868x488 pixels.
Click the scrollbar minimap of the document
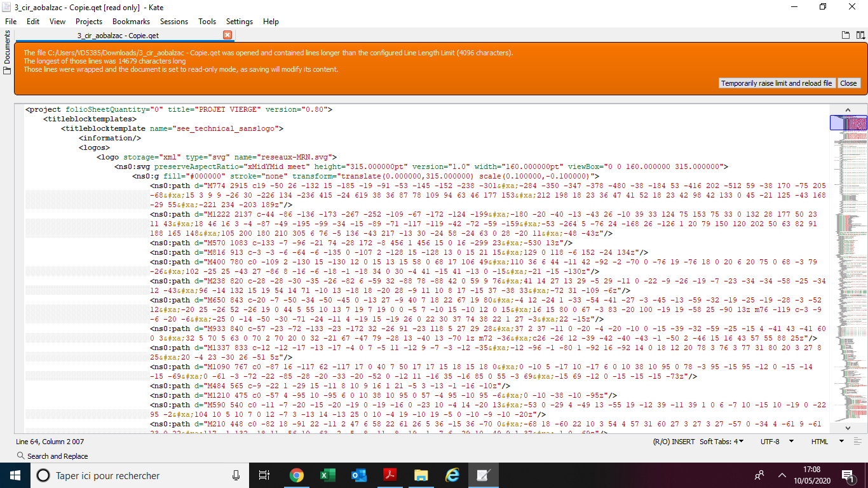[848, 267]
